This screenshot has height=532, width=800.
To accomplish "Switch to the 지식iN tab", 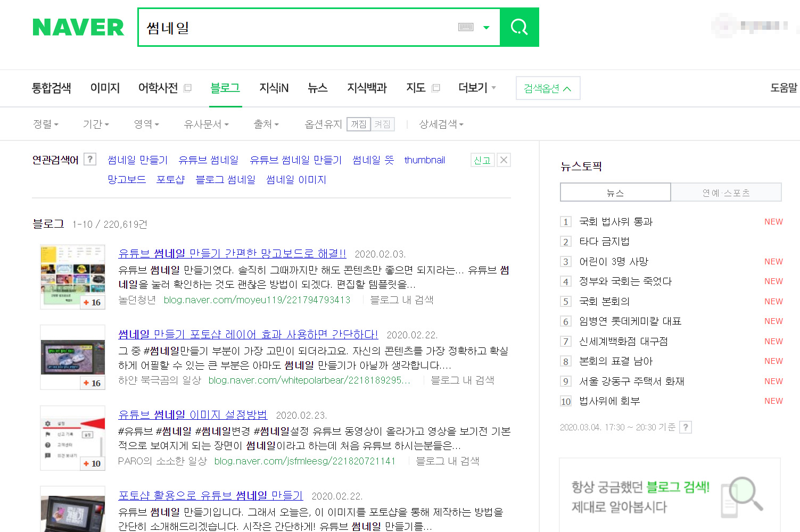I will [274, 88].
